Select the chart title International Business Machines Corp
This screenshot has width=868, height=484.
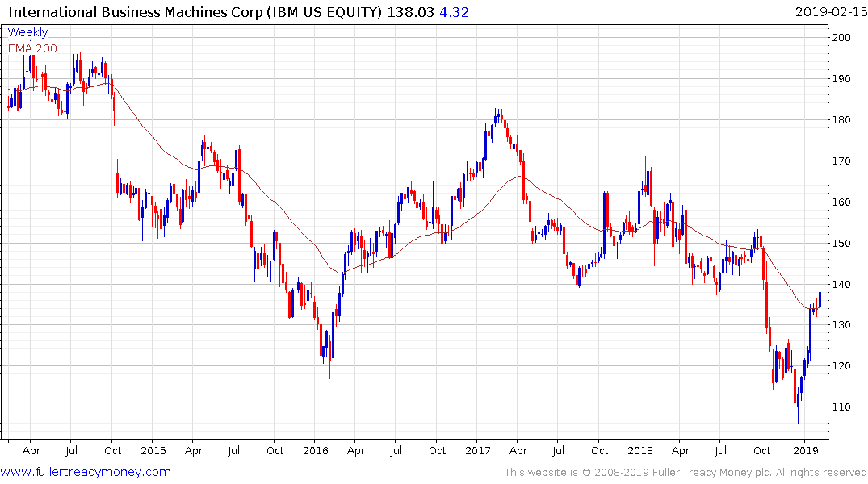click(136, 12)
